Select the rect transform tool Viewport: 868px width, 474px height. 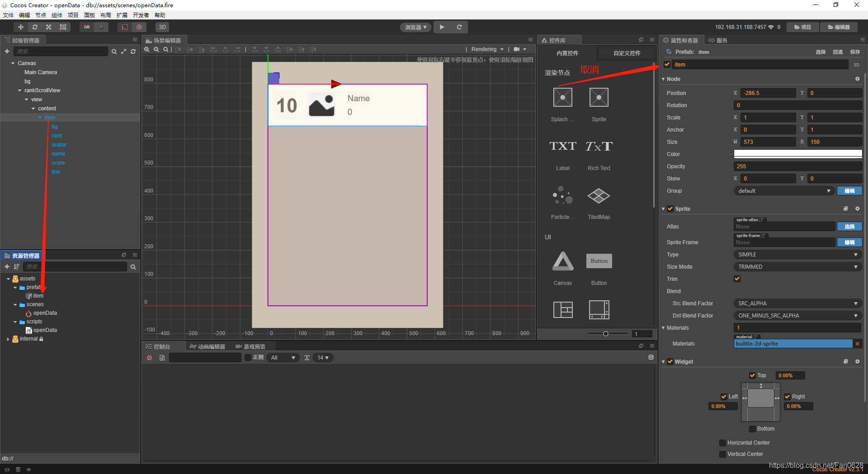tap(63, 27)
